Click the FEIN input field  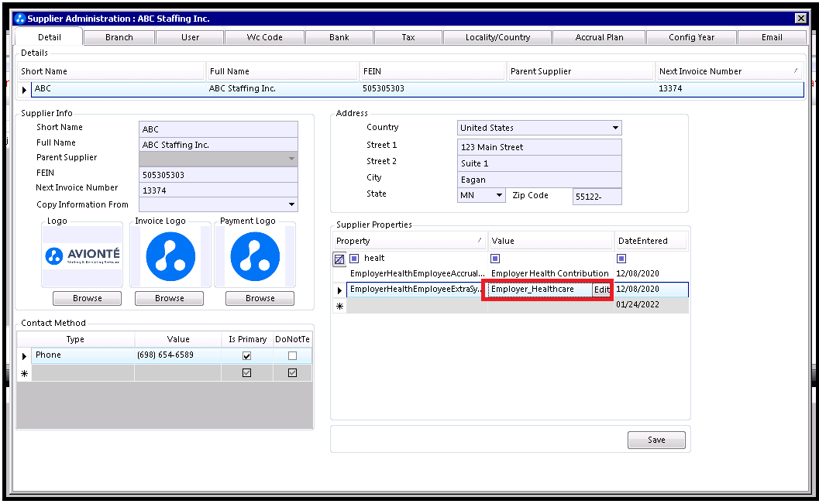tap(219, 175)
